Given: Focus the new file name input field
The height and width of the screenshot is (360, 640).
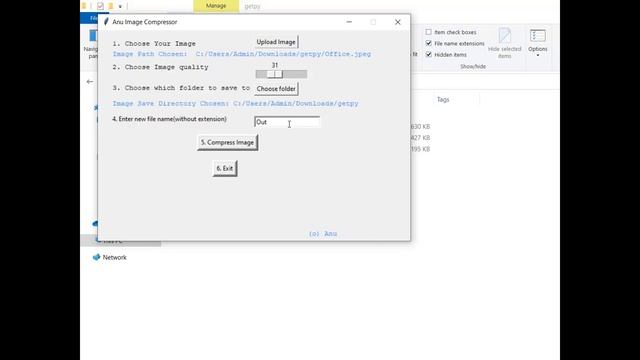Looking at the screenshot, I should (287, 122).
